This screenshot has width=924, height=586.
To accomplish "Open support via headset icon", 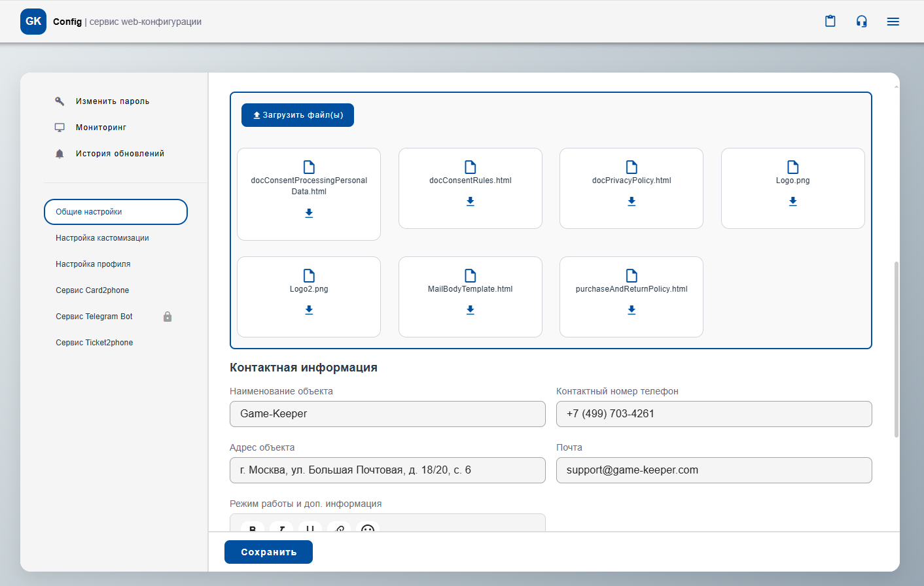I will pos(861,21).
